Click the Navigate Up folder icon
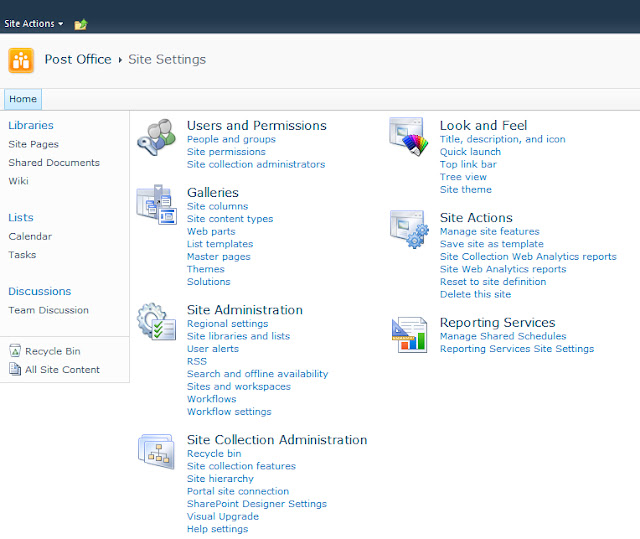 (x=81, y=23)
